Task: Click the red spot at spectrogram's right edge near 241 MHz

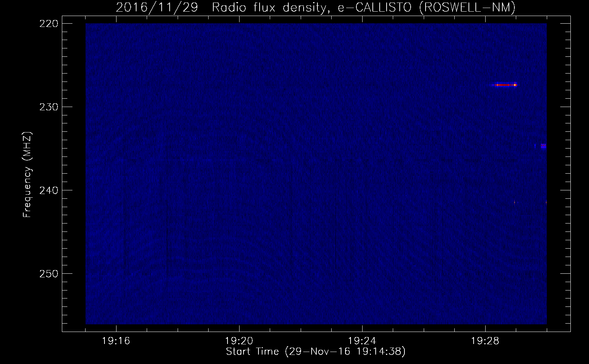Action: [x=546, y=202]
